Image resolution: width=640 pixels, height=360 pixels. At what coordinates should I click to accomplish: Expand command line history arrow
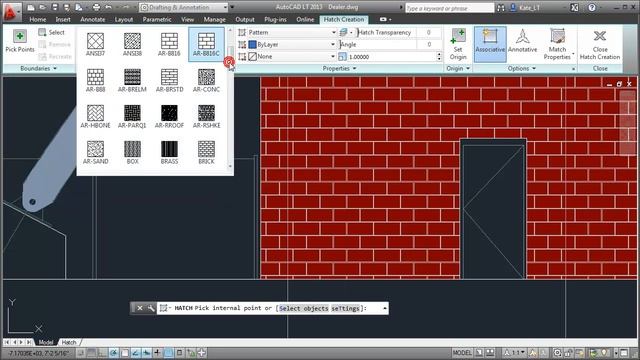click(384, 308)
